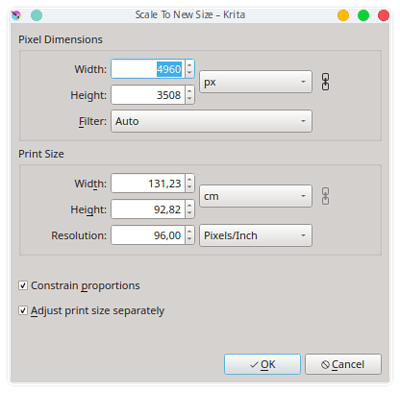The height and width of the screenshot is (393, 400).
Task: Toggle the print size chain link icon
Action: (x=325, y=196)
